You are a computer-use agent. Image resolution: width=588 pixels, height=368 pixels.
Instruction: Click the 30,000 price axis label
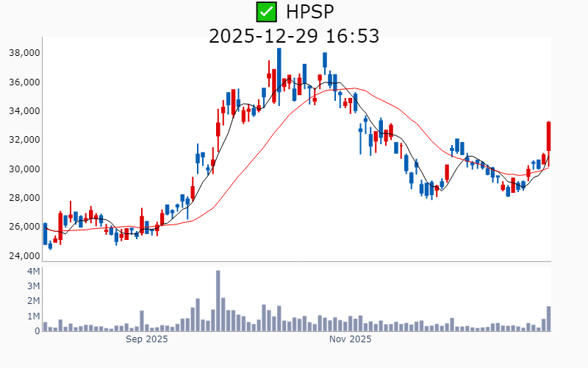24,169
